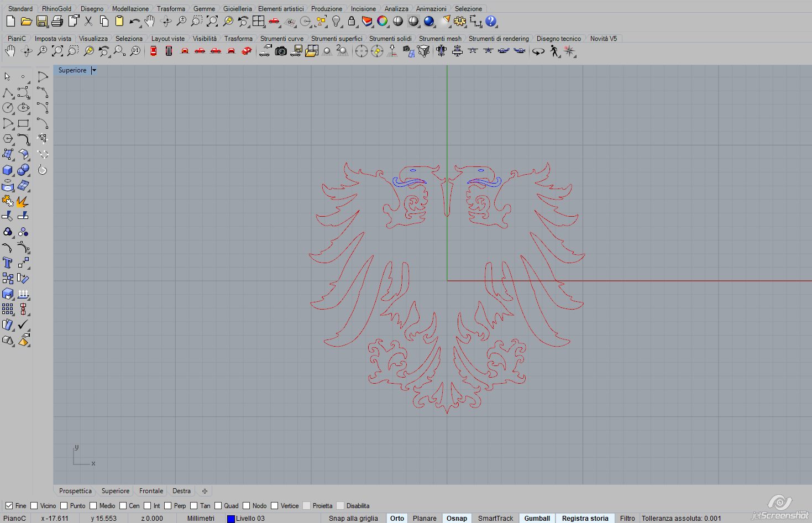812x523 pixels.
Task: Open Options with the gear icon
Action: [460, 22]
